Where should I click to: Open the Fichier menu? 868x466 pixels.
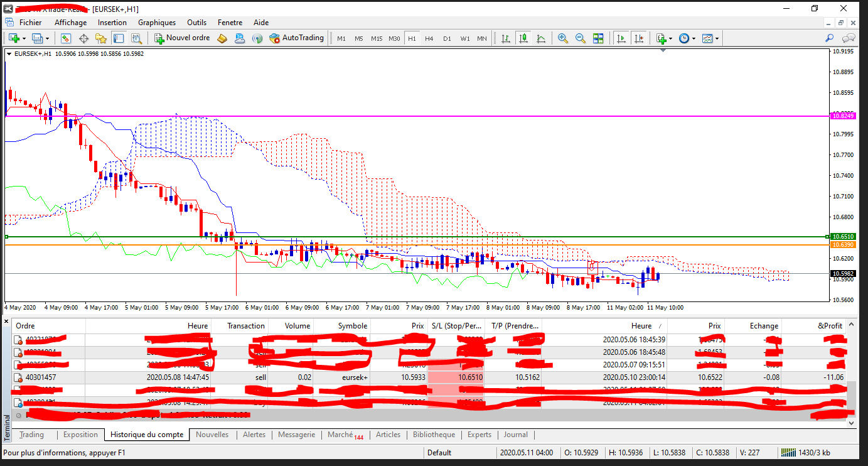pos(31,23)
